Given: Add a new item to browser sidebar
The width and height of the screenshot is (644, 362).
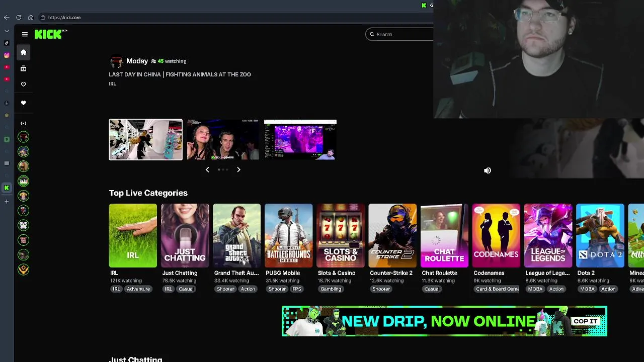Looking at the screenshot, I should 7,202.
